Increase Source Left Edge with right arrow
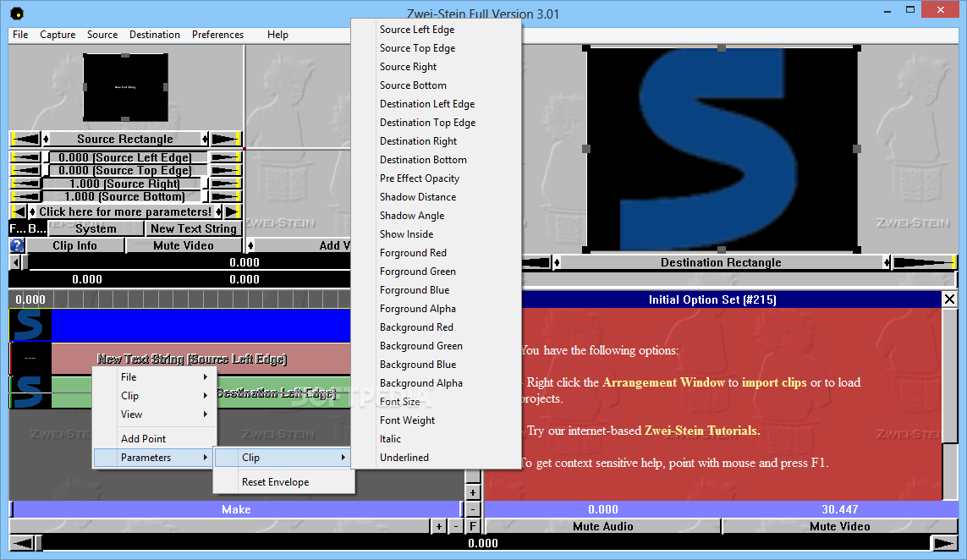Image resolution: width=967 pixels, height=560 pixels. pos(226,157)
